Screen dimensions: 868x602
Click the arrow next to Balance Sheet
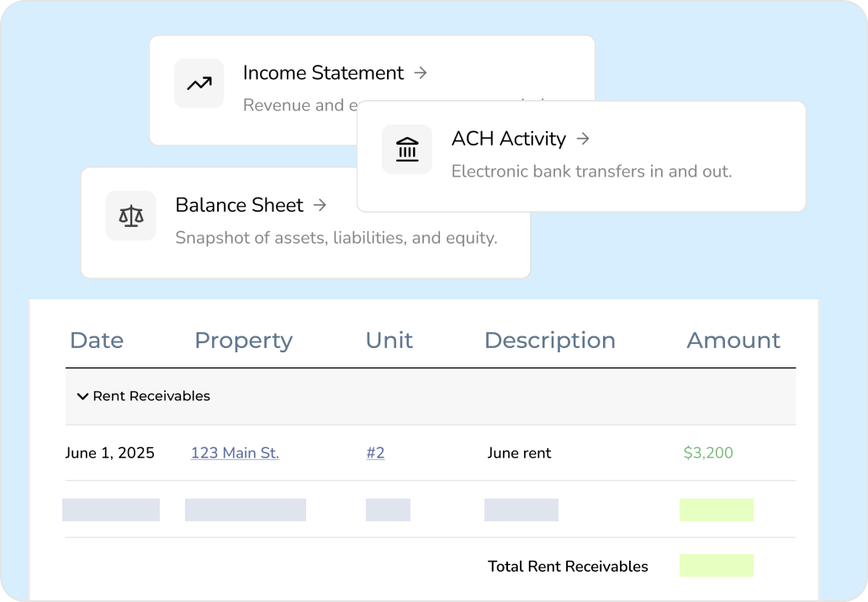[x=320, y=205]
